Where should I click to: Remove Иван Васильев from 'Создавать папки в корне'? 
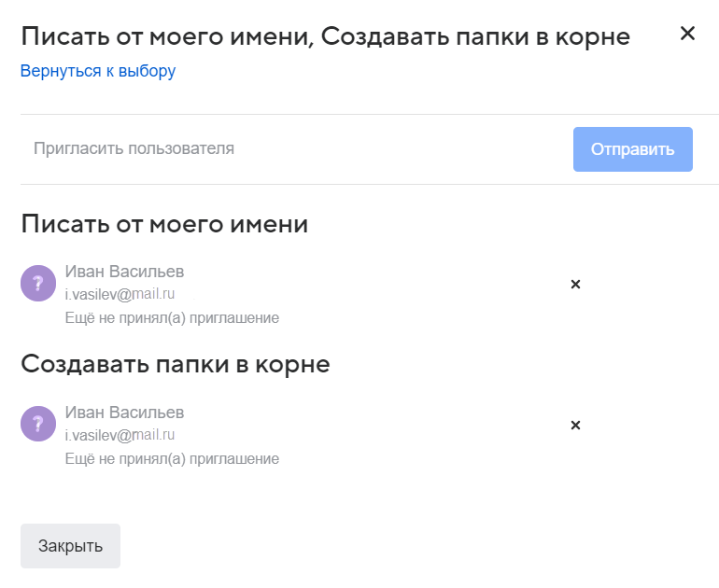[575, 425]
